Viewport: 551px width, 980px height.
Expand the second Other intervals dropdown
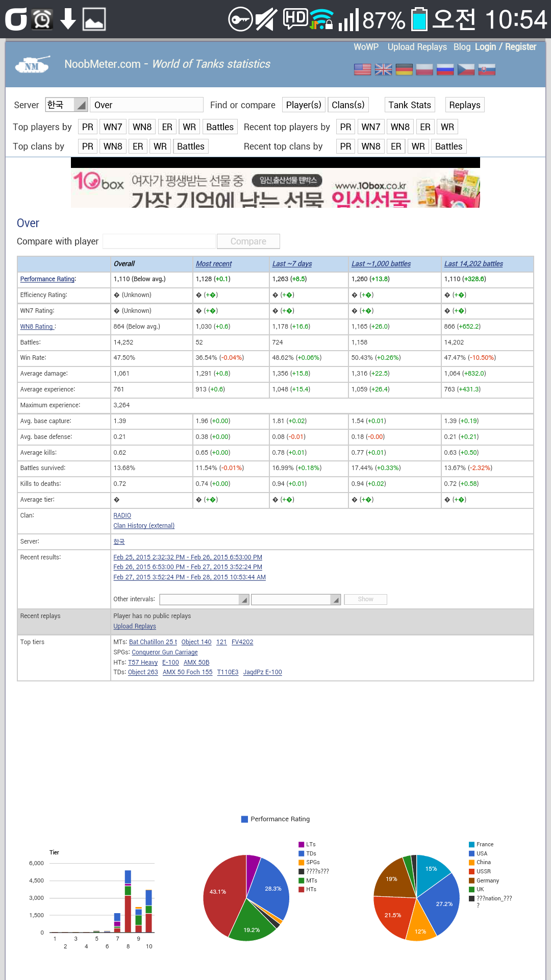point(296,599)
